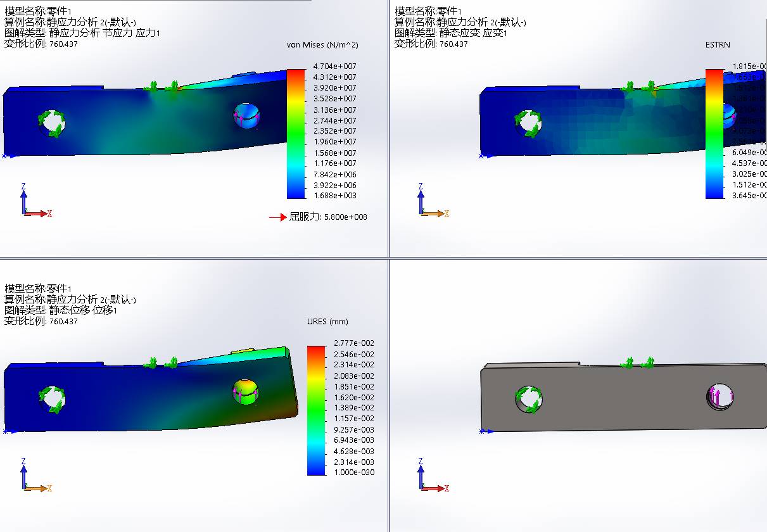Screen dimensions: 767x532
Task: Click the red yield strength arrow marker
Action: tap(277, 217)
